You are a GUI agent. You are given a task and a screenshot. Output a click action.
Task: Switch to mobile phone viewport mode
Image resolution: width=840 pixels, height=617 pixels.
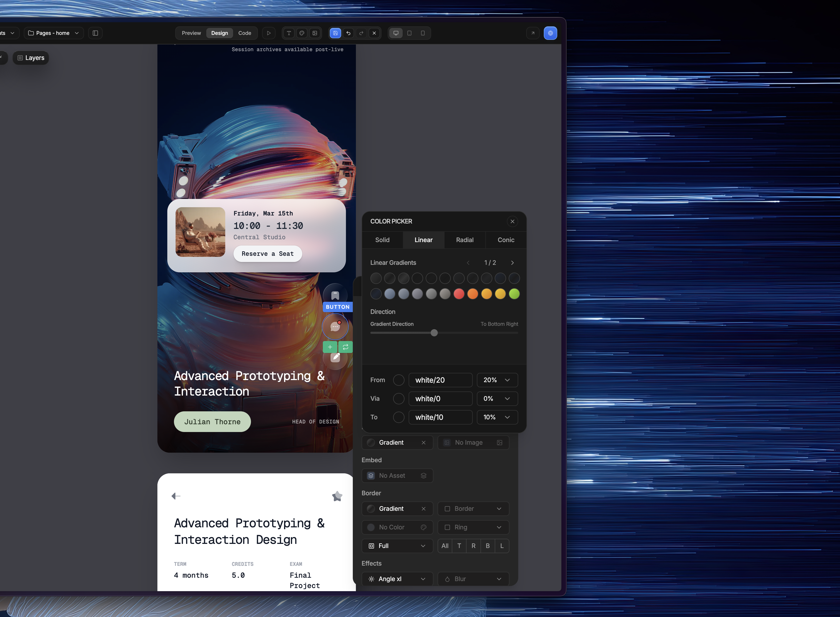click(x=423, y=33)
